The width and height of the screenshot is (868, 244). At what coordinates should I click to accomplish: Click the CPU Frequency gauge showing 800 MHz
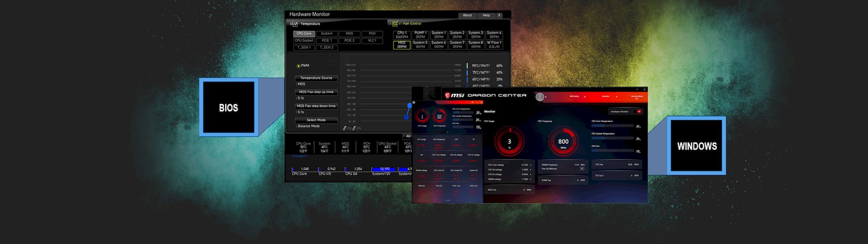point(563,142)
